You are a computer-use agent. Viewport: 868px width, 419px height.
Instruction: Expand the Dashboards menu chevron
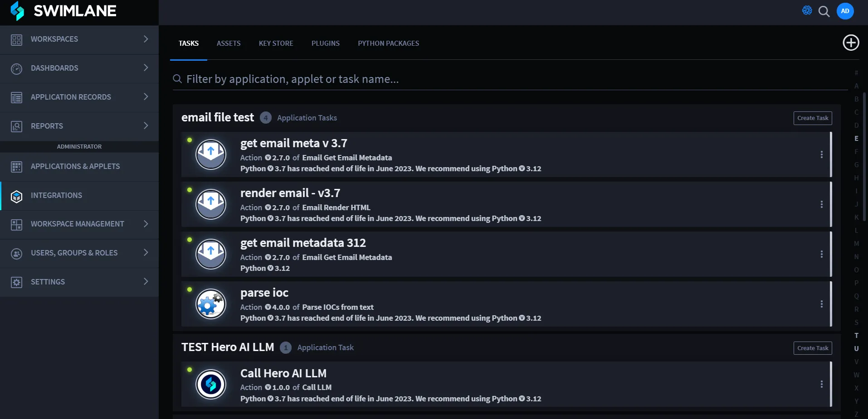click(146, 67)
